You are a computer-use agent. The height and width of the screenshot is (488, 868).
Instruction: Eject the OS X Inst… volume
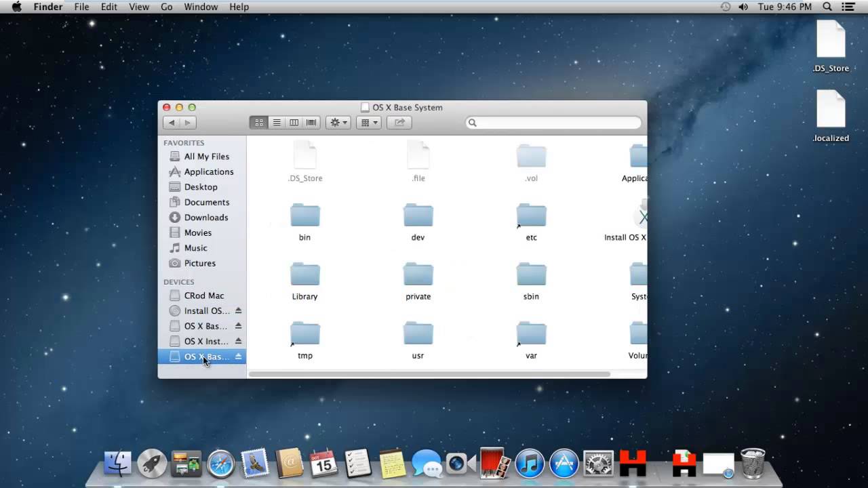(x=238, y=341)
